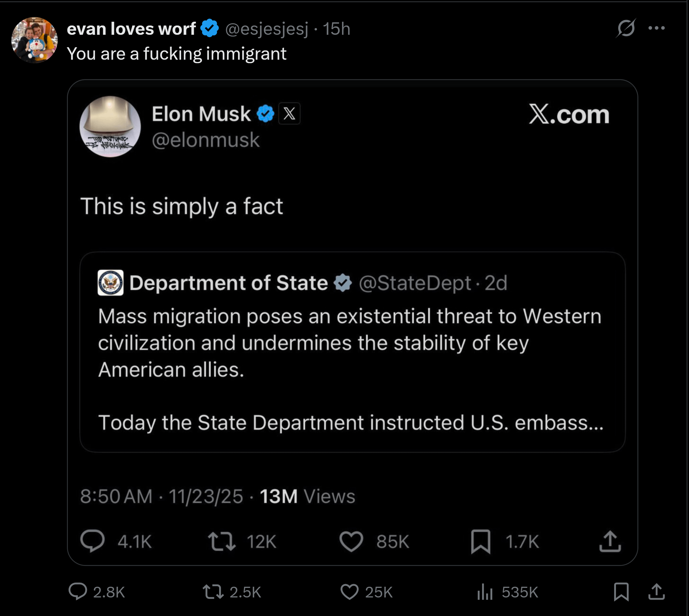
Task: Bookmark evan loves worf's post
Action: (621, 592)
